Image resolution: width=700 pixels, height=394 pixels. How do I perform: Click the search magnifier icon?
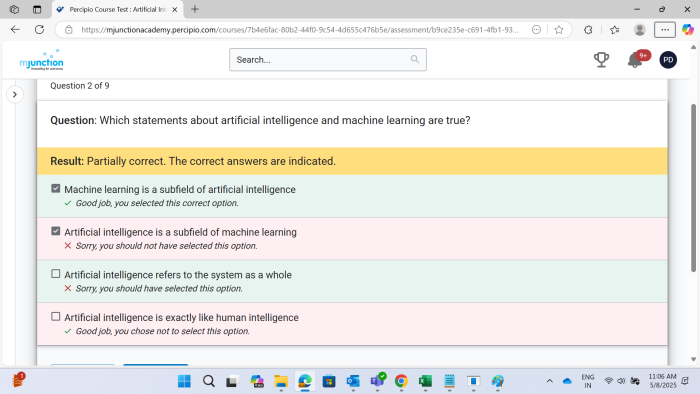coord(415,59)
